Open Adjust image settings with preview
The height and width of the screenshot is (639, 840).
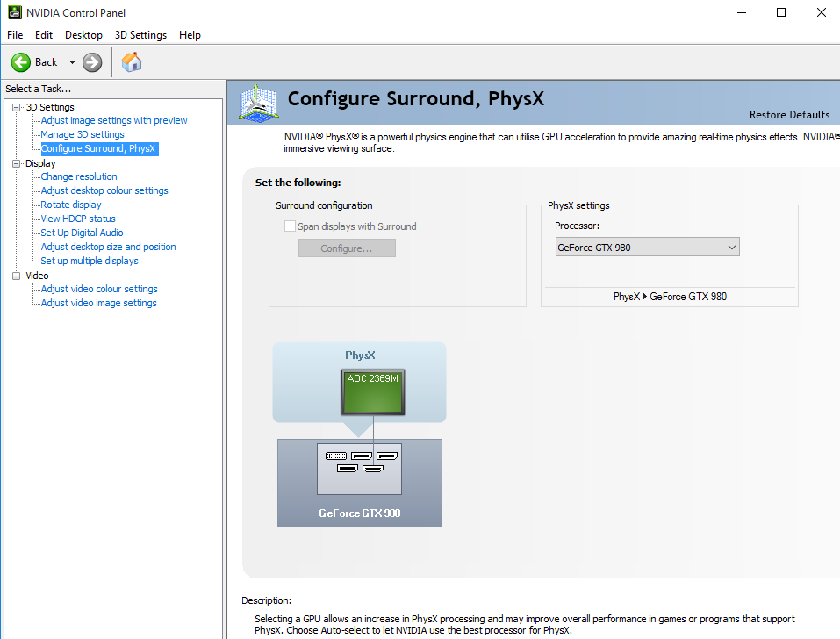114,120
